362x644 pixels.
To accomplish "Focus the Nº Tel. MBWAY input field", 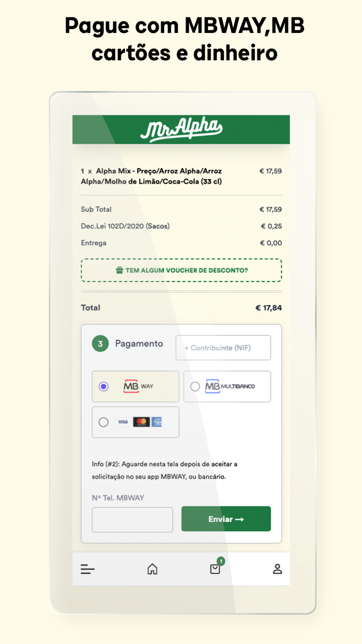I will coord(132,520).
